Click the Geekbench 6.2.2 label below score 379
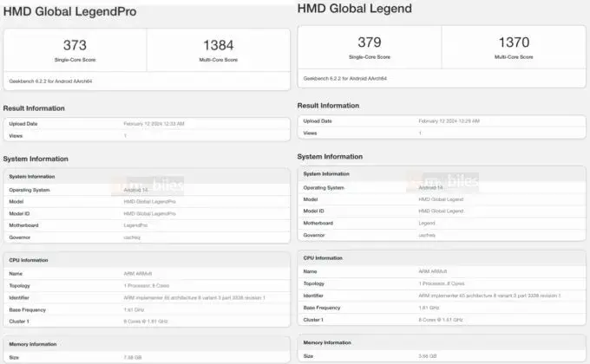The width and height of the screenshot is (590, 364). click(x=344, y=78)
